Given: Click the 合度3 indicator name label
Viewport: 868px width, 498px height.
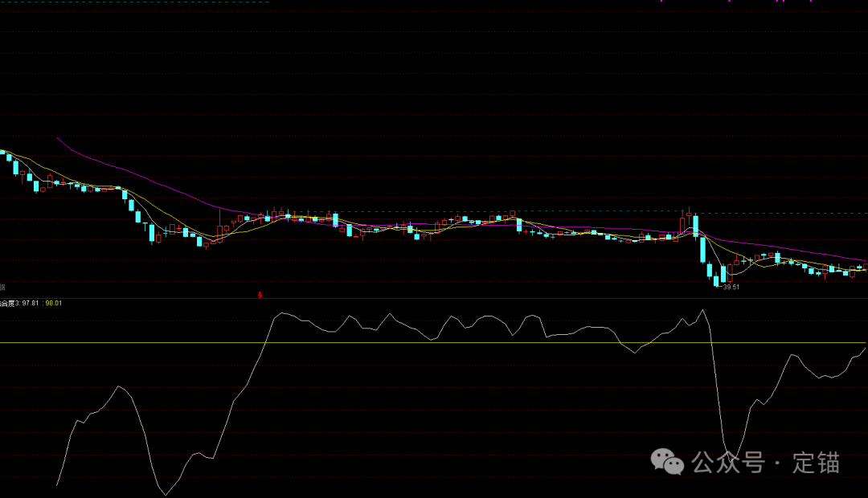Looking at the screenshot, I should (10, 304).
